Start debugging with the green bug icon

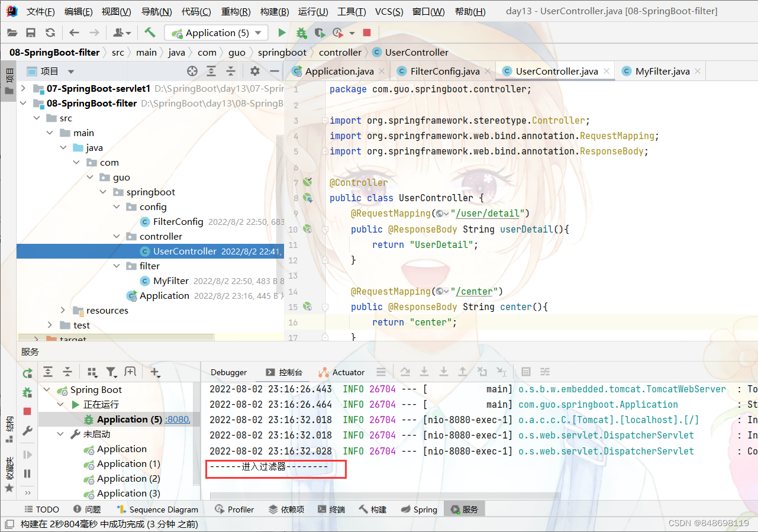coord(302,33)
